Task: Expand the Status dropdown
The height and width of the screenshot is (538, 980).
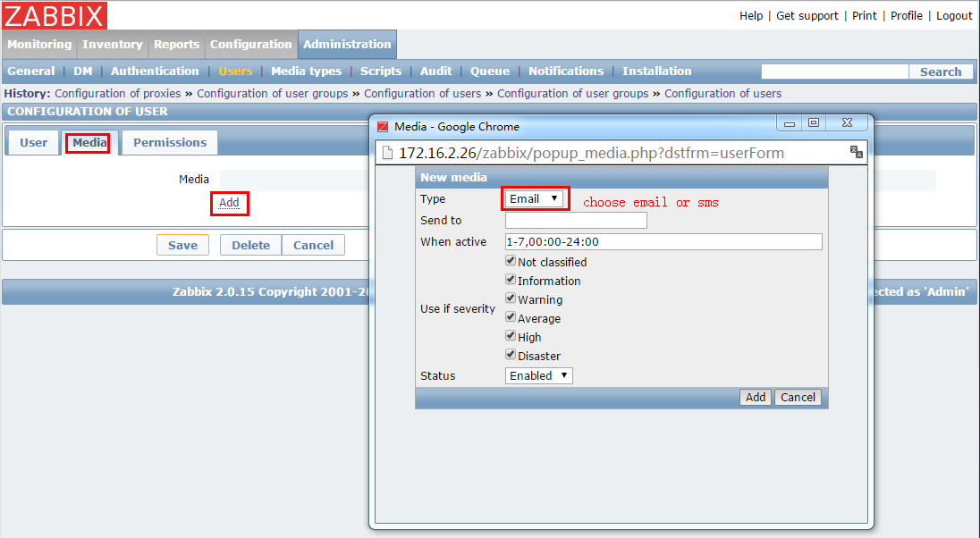Action: tap(538, 375)
